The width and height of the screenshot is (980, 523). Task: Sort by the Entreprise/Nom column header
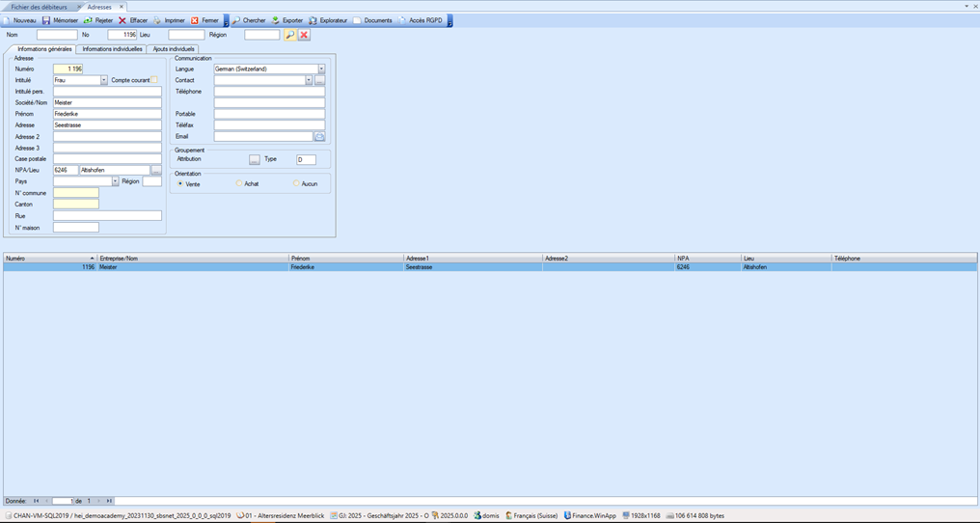193,259
